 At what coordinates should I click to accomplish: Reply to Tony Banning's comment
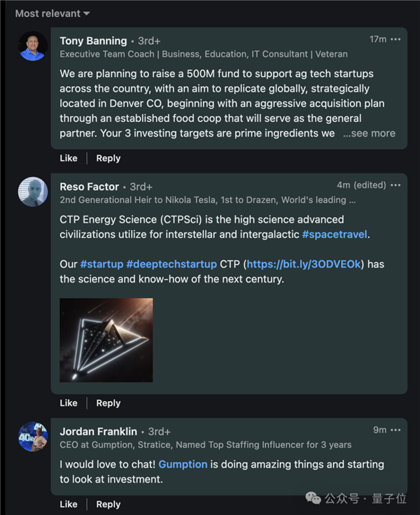point(108,158)
